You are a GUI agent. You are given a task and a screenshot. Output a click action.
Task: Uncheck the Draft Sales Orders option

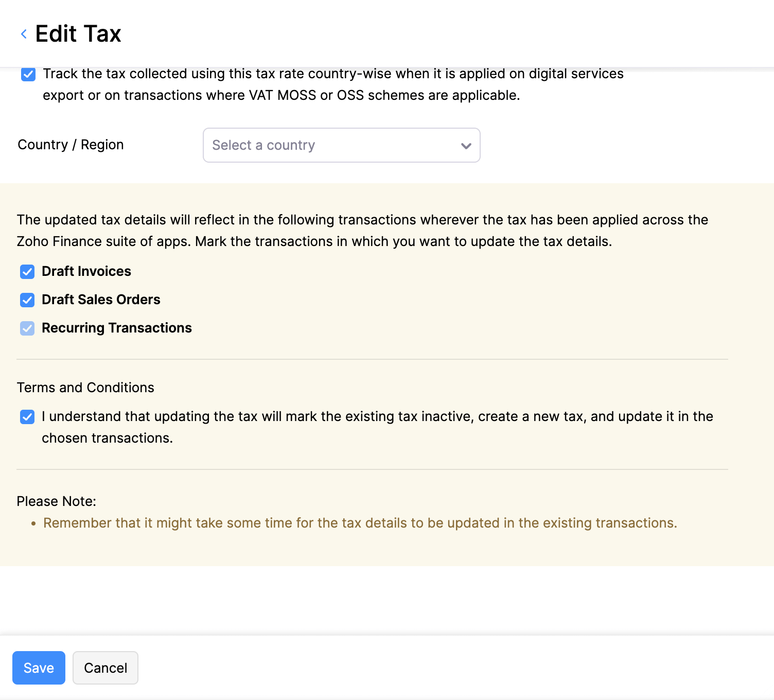[x=27, y=300]
